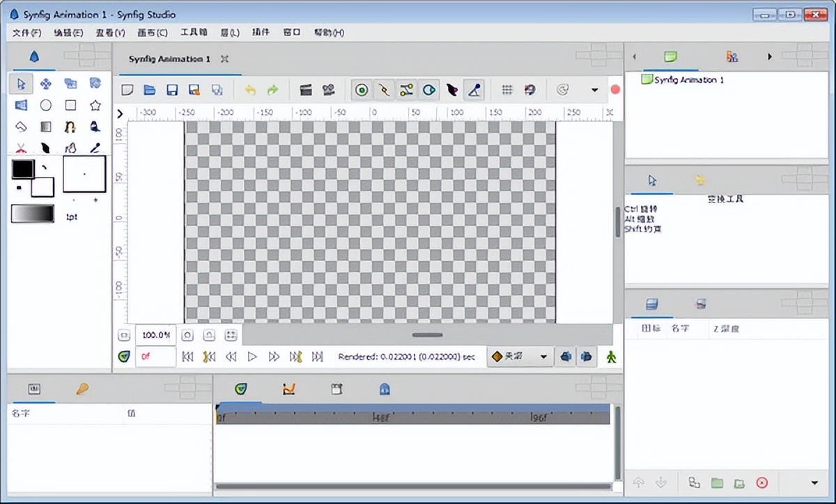This screenshot has width=836, height=504.
Task: Select the Gradient tool
Action: (x=46, y=127)
